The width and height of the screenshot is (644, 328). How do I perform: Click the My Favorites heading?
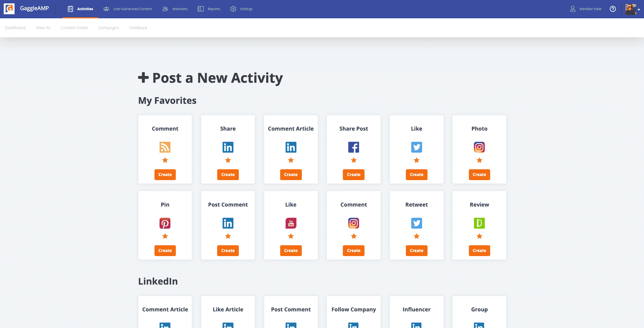coord(167,101)
